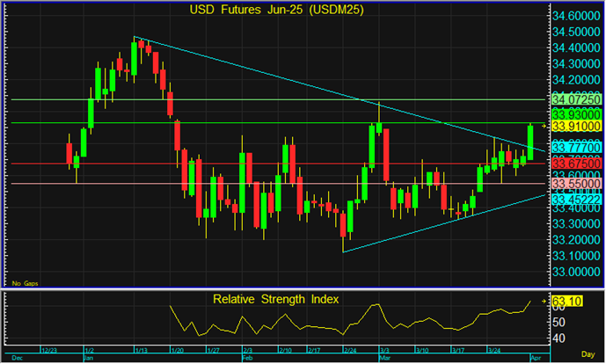Click the USD Futures Jun-25 chart title
Viewport: 606px width, 364px height.
coord(276,10)
